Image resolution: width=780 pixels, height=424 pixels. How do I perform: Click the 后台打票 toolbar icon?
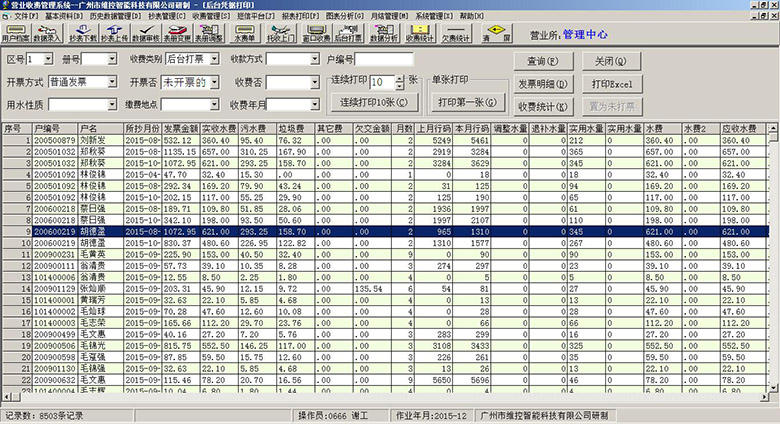348,33
